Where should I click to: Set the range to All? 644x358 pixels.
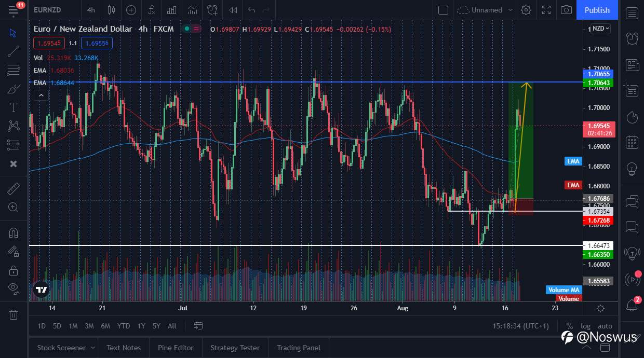[172, 326]
